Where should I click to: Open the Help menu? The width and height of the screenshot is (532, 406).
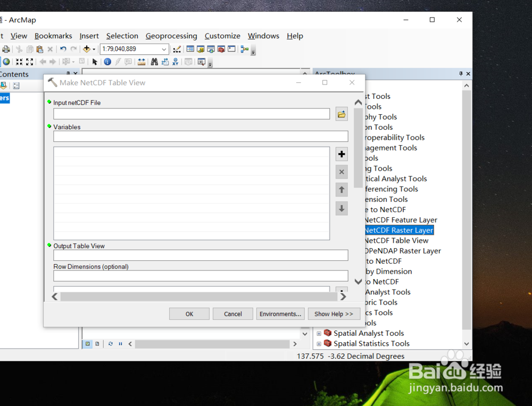[x=295, y=36]
